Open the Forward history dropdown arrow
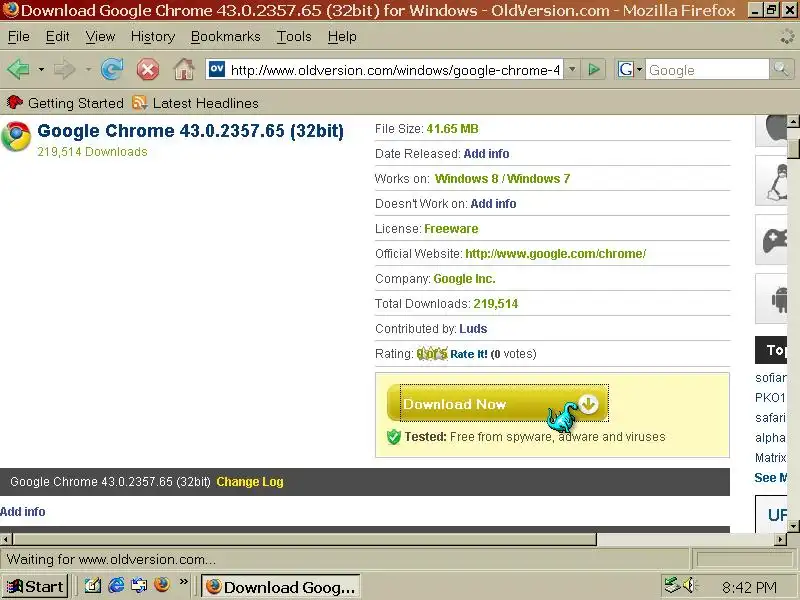This screenshot has height=600, width=800. (88, 69)
